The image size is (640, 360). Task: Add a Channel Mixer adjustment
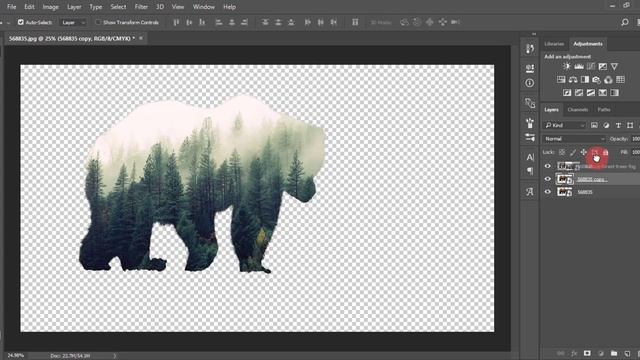[609, 80]
